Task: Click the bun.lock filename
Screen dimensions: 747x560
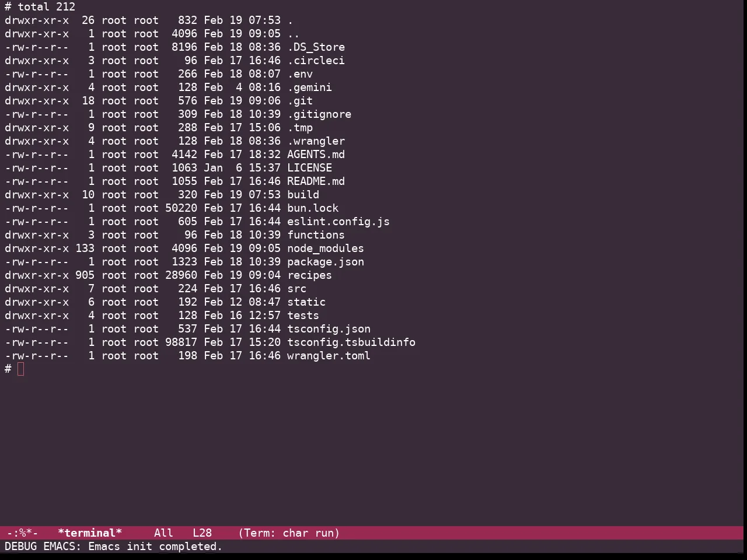Action: 313,208
